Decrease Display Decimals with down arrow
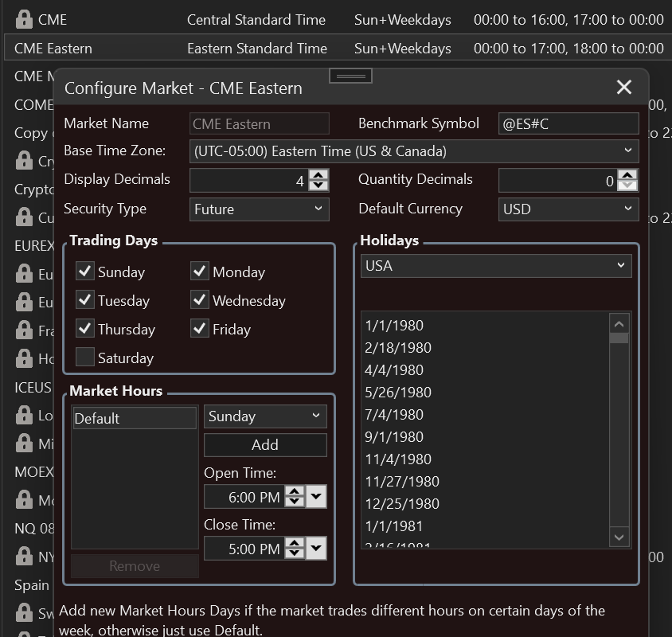The height and width of the screenshot is (637, 672). click(318, 186)
